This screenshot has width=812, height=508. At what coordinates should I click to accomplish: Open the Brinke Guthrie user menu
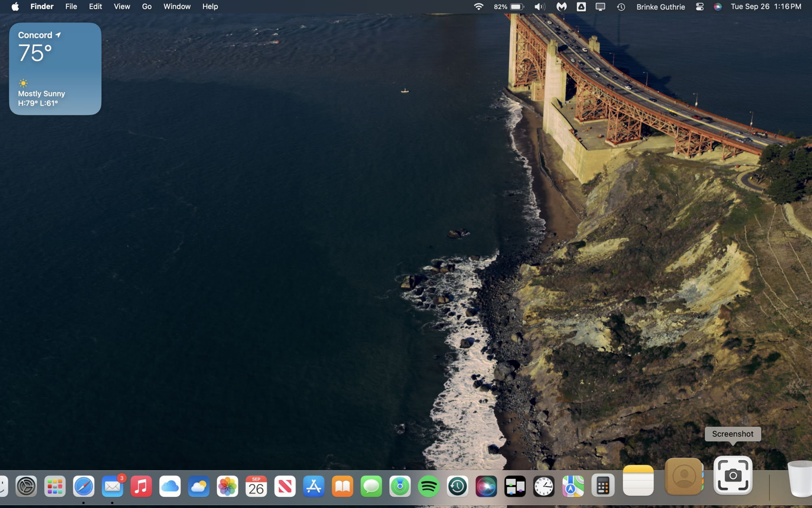[x=661, y=7]
